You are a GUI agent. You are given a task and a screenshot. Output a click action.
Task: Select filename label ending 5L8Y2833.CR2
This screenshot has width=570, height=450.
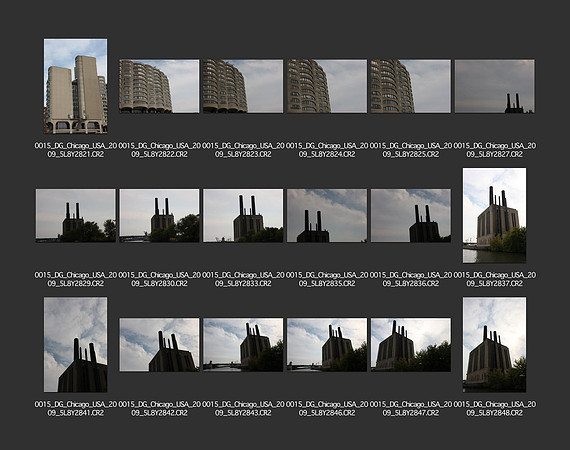pos(243,279)
